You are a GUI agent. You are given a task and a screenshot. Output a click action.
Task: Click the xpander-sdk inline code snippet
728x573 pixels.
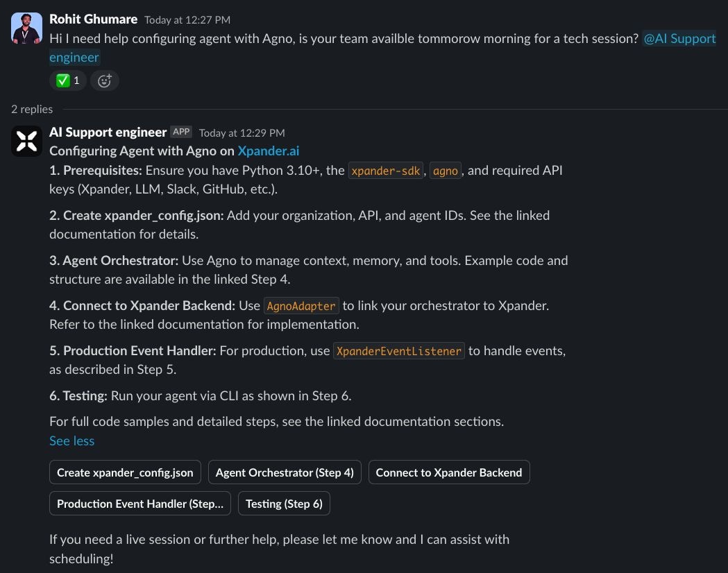(x=386, y=171)
